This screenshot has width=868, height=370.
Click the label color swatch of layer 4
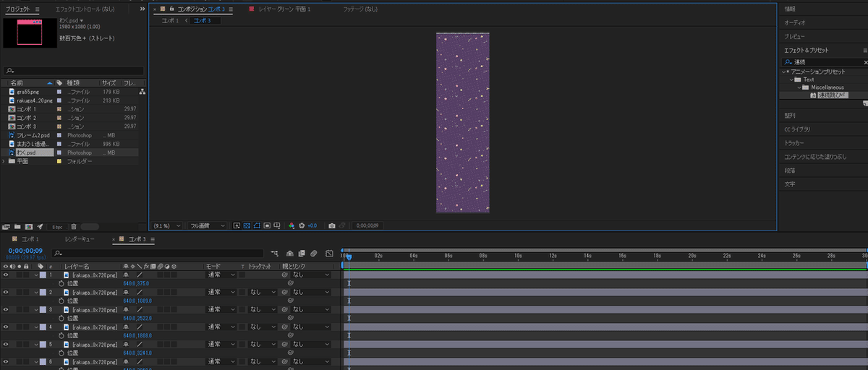(x=43, y=327)
